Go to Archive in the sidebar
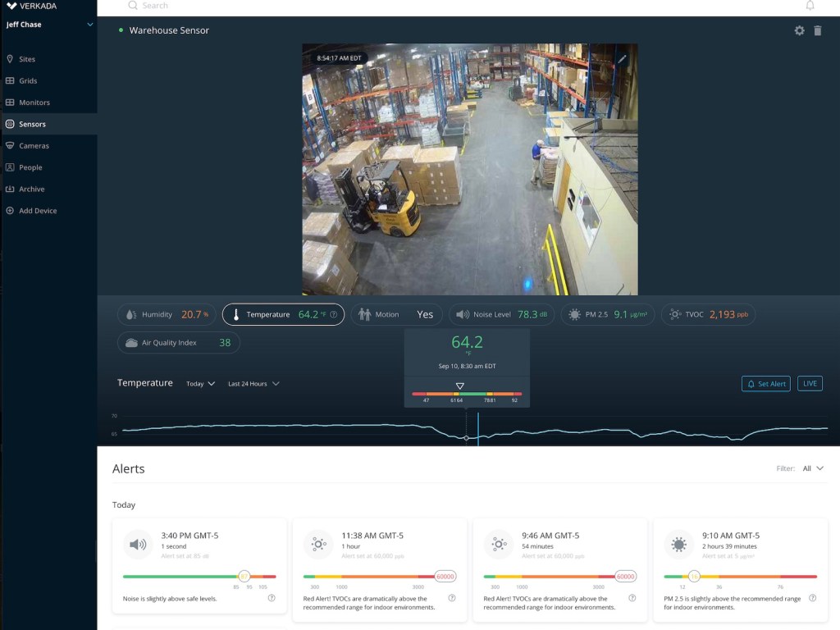The image size is (840, 630). point(31,189)
